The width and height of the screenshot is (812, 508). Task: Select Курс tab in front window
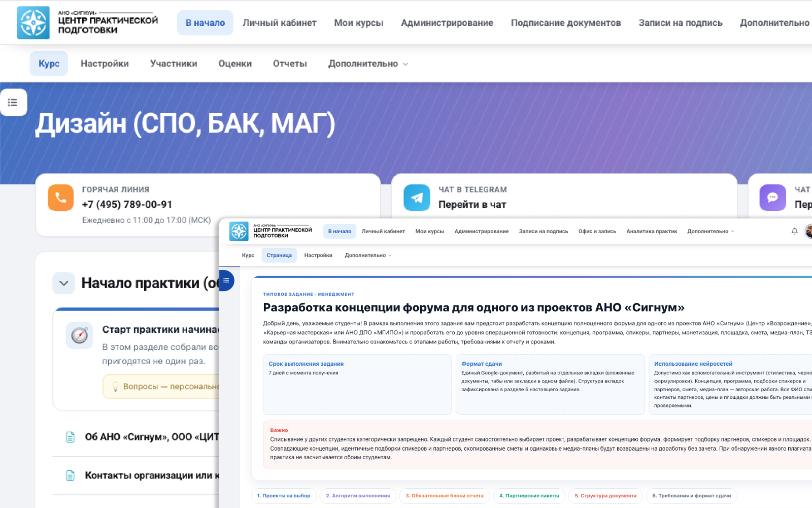248,255
